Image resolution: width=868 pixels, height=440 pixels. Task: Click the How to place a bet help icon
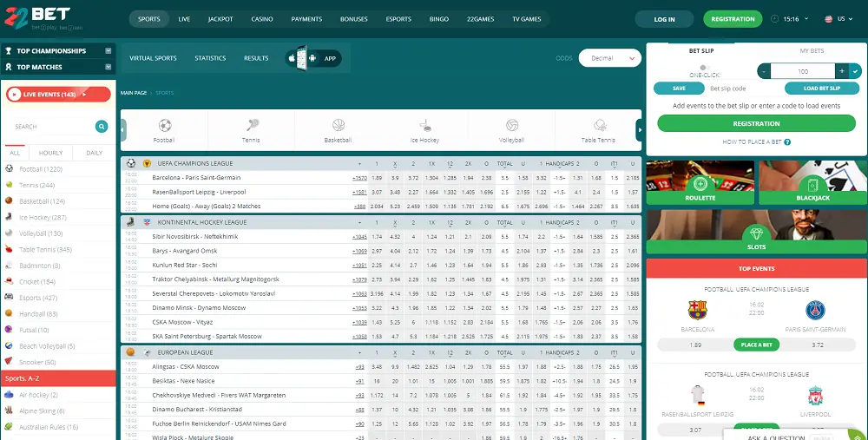(787, 142)
